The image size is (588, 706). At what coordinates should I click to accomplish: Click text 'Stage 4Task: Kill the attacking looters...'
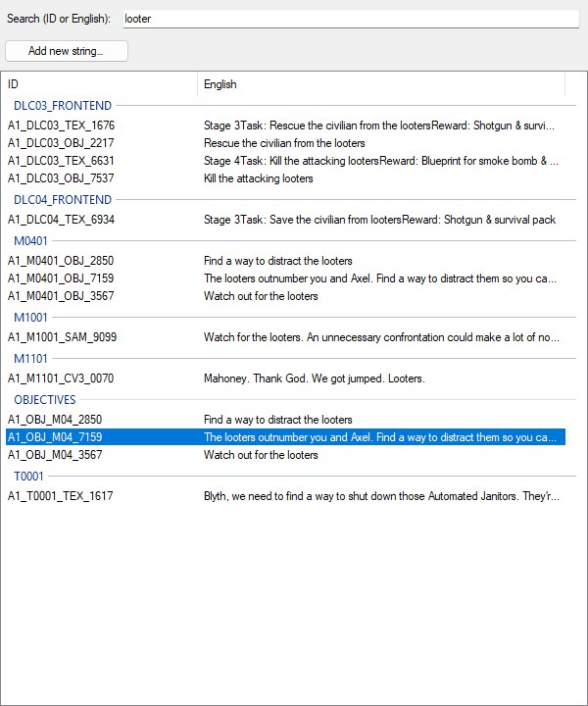point(381,160)
